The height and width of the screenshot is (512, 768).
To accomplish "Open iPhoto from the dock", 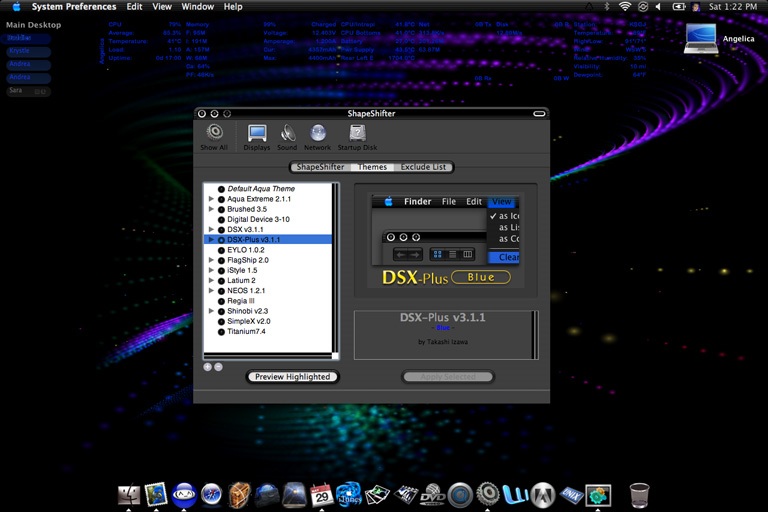I will point(377,495).
